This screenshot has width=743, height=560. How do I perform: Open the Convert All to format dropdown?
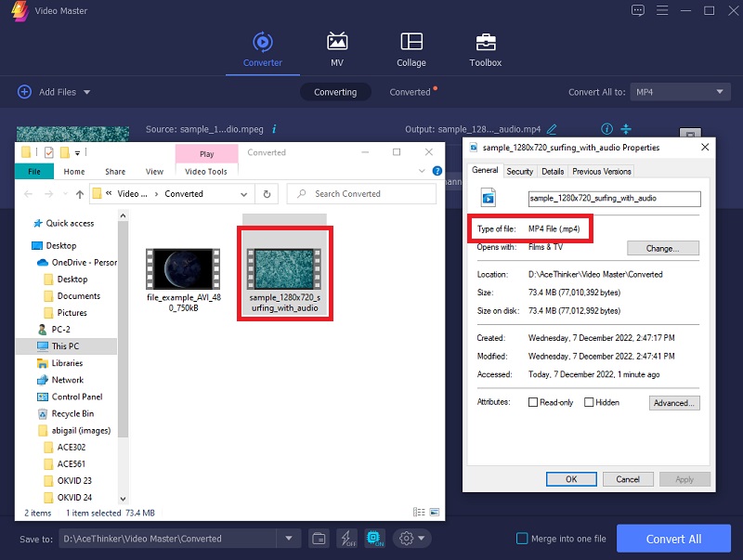click(x=680, y=92)
